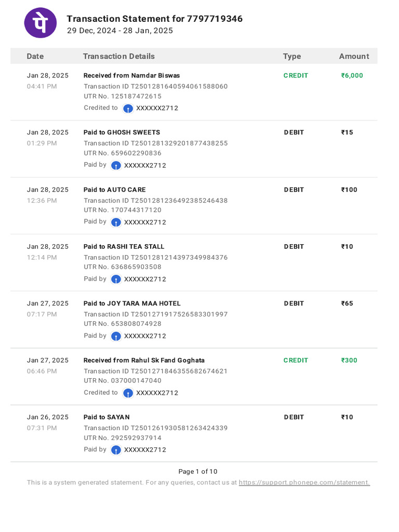The height and width of the screenshot is (532, 399).
Task: Click bank icon beside Namdar Biswas credit account
Action: point(128,109)
